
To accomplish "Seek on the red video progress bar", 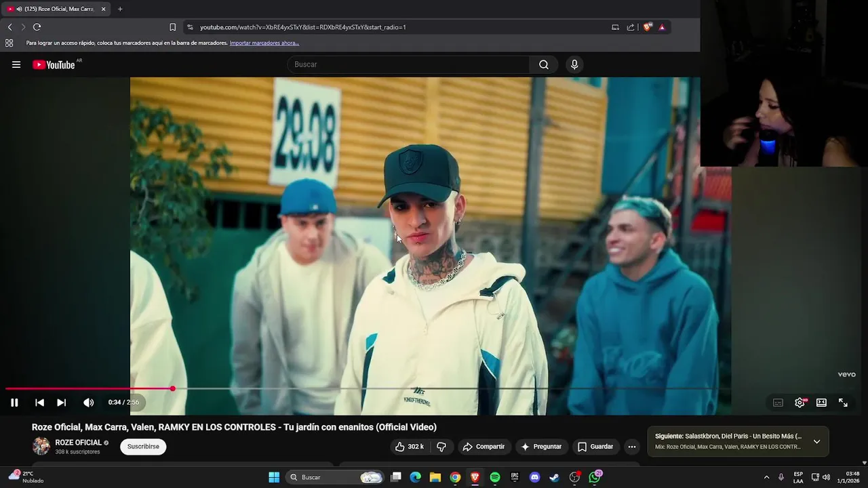I will [88, 389].
